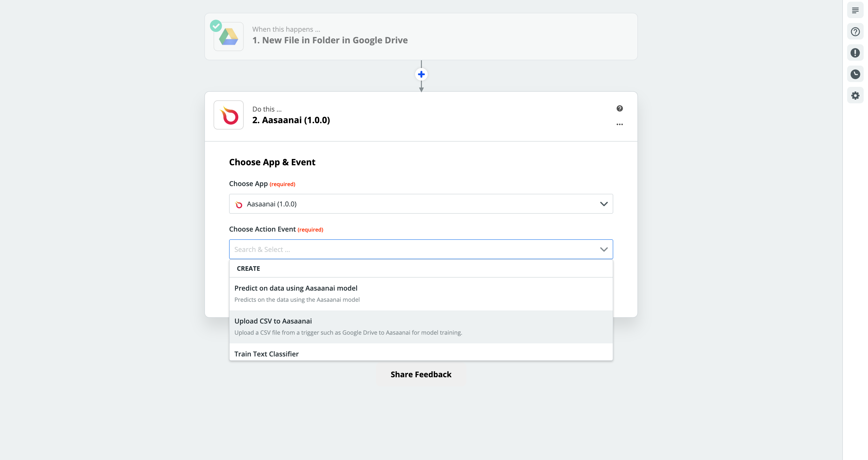
Task: Focus the Search & Select input field
Action: 421,249
